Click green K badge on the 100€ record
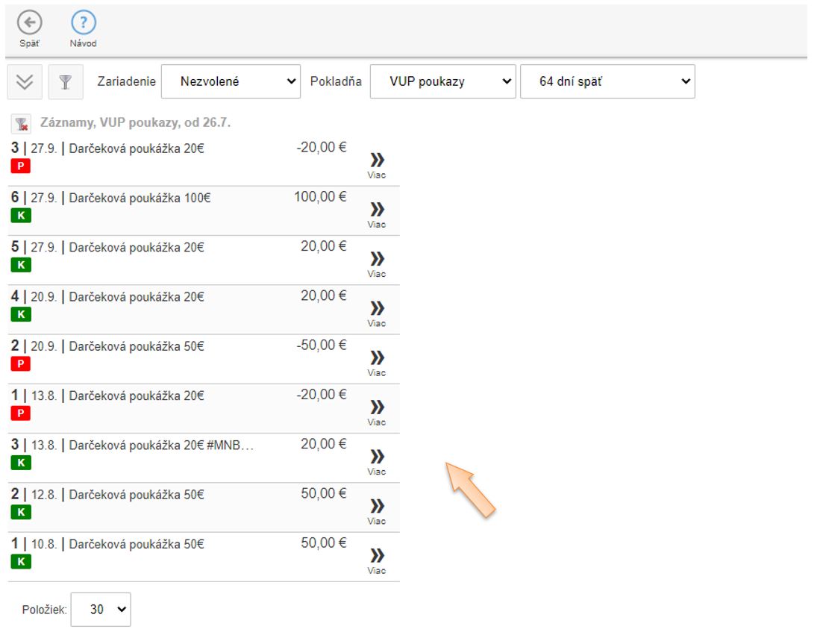The height and width of the screenshot is (644, 823). click(21, 216)
